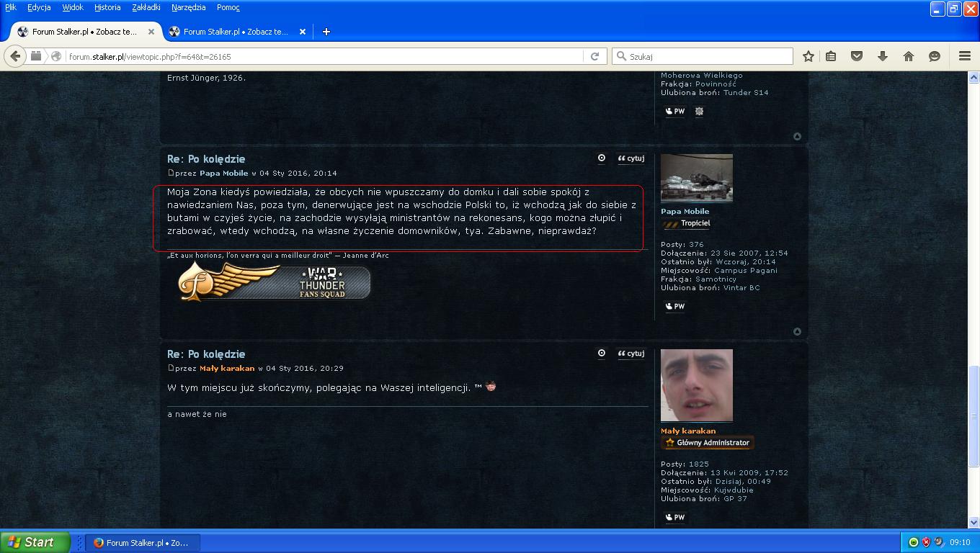Click the folder icon beside the back button
Viewport: 980px width, 553px height.
(x=36, y=56)
